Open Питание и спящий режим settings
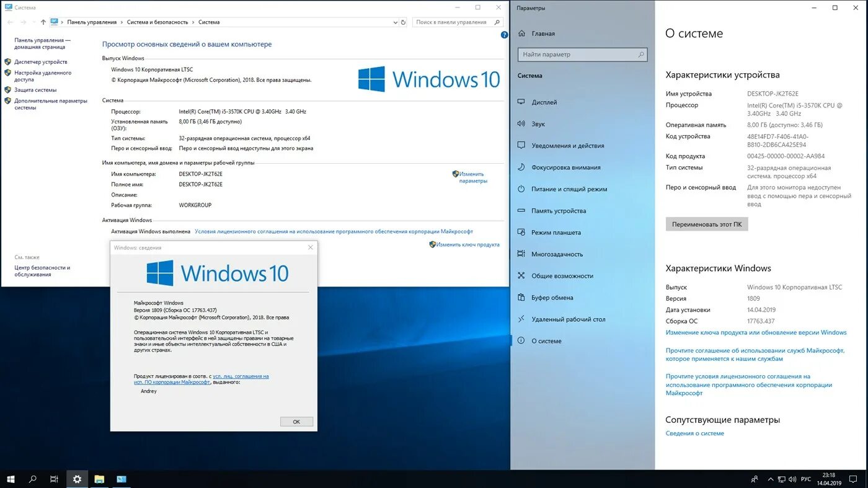The height and width of the screenshot is (488, 868). pos(569,189)
